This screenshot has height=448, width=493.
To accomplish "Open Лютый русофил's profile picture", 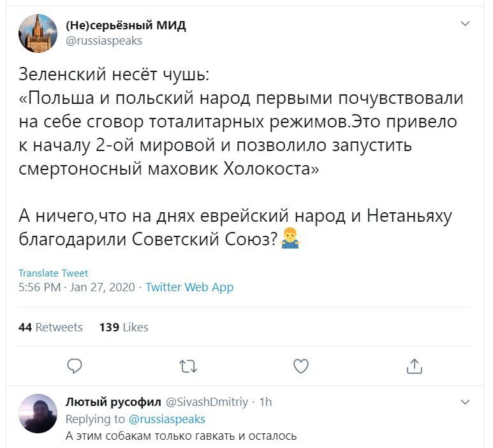I will [x=38, y=414].
